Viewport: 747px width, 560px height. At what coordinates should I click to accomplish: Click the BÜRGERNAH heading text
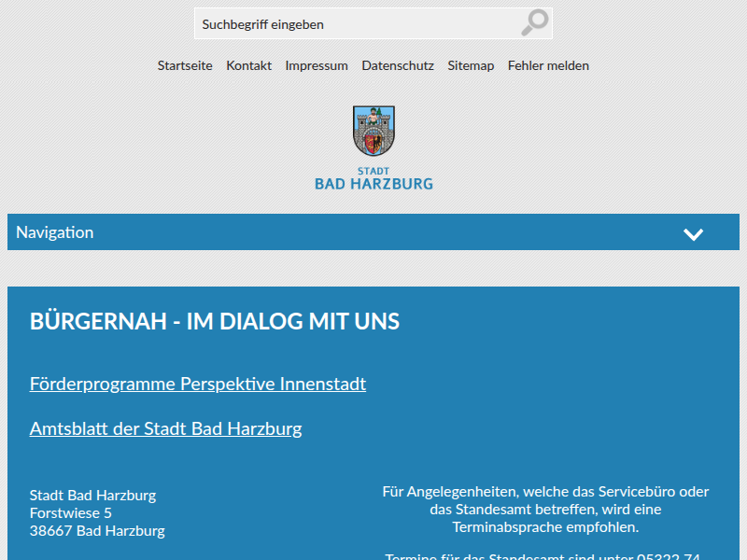[215, 321]
